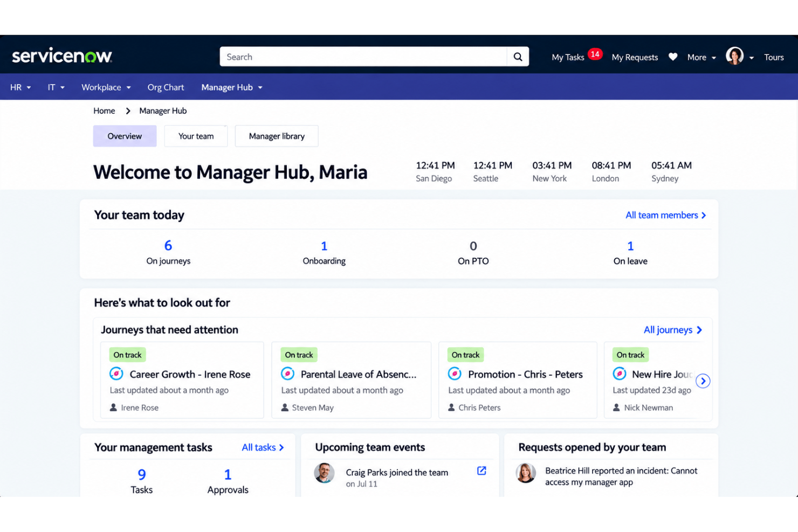Screen dimensions: 798x532
Task: Click the Promotion journey icon
Action: [x=455, y=374]
